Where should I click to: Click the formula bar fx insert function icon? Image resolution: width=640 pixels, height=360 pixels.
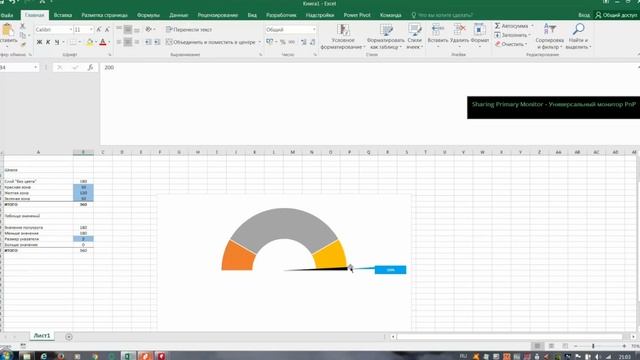click(x=90, y=67)
